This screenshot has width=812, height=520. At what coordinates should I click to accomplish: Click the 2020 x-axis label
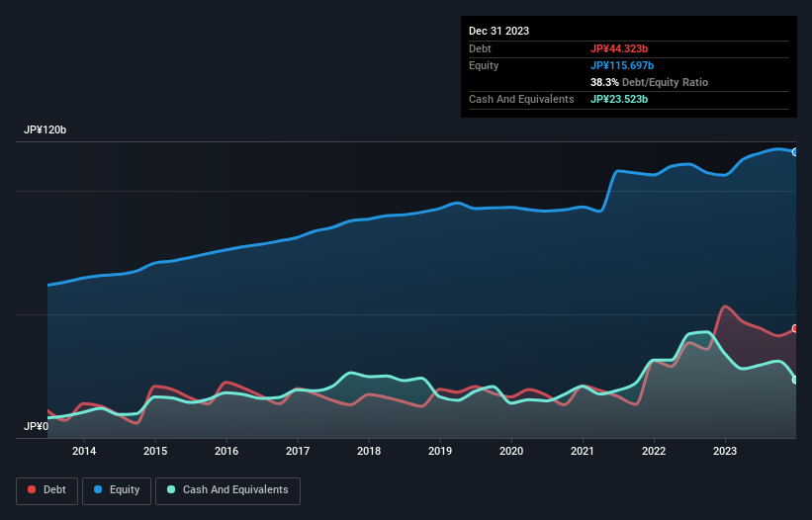tap(511, 451)
